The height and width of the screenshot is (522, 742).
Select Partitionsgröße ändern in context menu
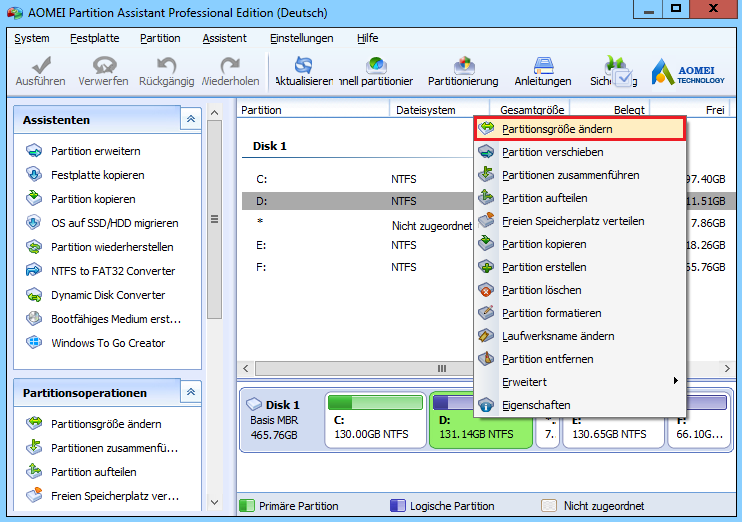coord(580,129)
